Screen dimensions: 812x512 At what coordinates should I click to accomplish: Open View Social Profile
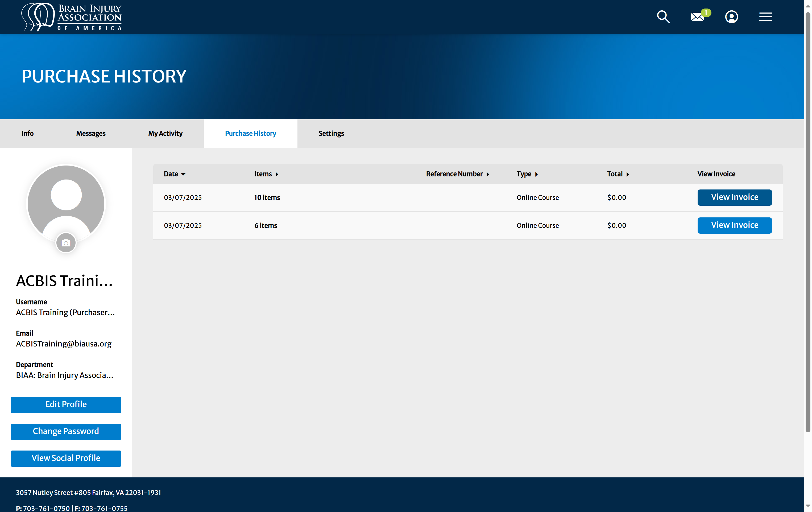[x=66, y=458]
